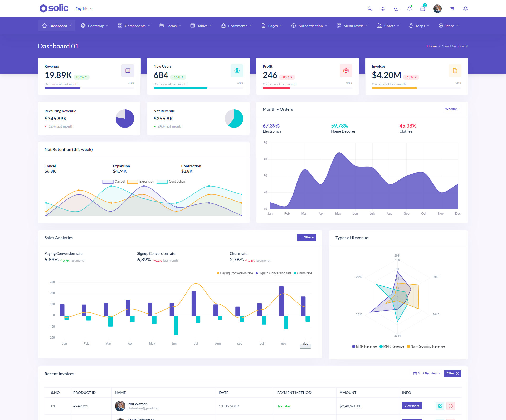The image size is (506, 420).
Task: Click the search magnifier icon
Action: (x=370, y=9)
